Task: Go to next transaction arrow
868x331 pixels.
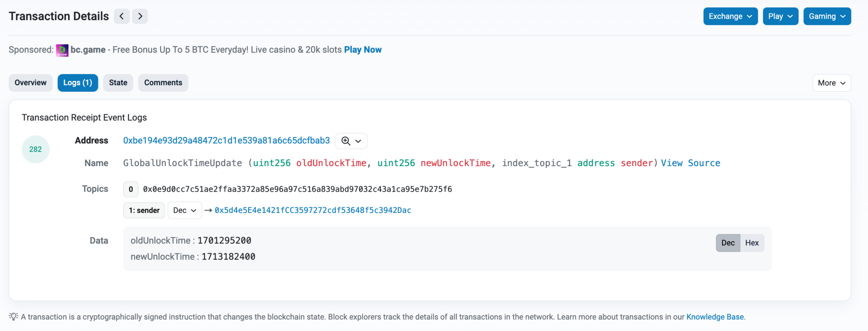Action: coord(140,17)
